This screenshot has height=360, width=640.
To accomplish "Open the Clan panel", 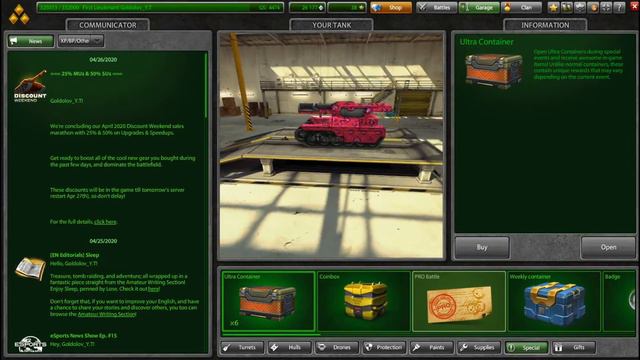I will point(521,7).
